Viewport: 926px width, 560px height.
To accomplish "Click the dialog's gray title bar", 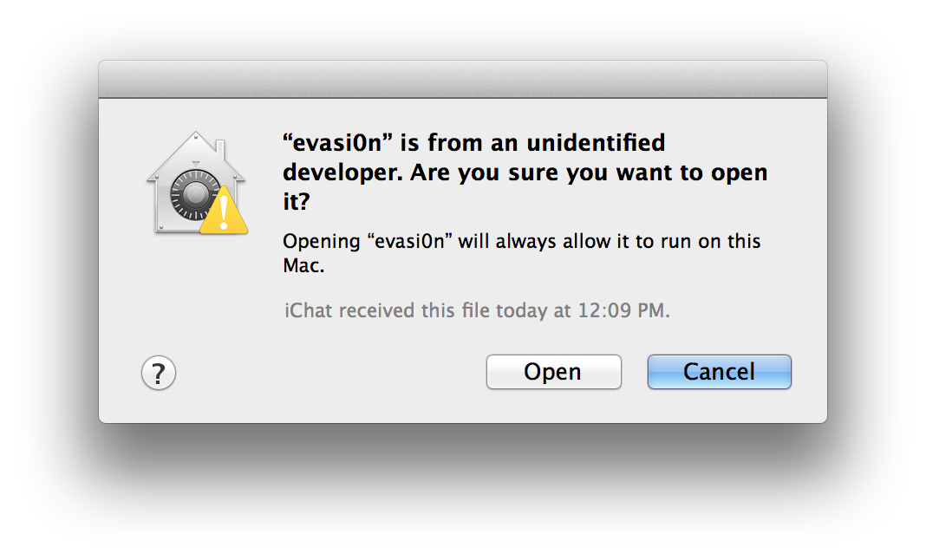I will (x=462, y=79).
